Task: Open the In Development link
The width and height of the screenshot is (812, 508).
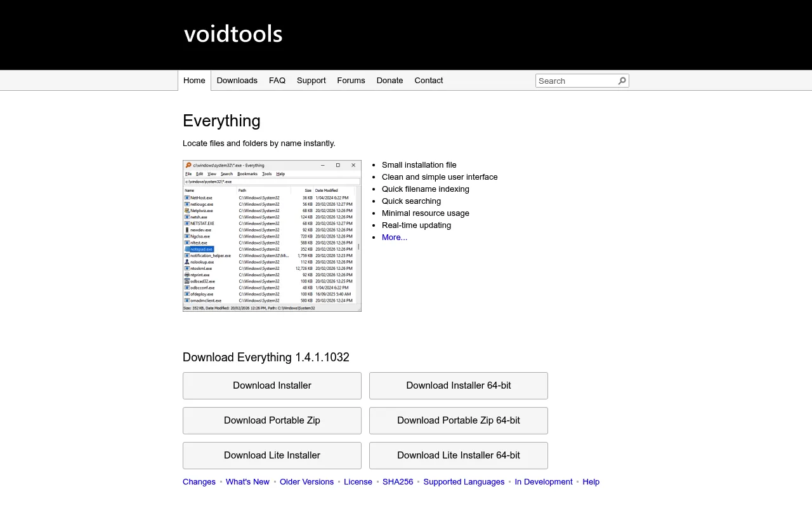Action: [544, 482]
